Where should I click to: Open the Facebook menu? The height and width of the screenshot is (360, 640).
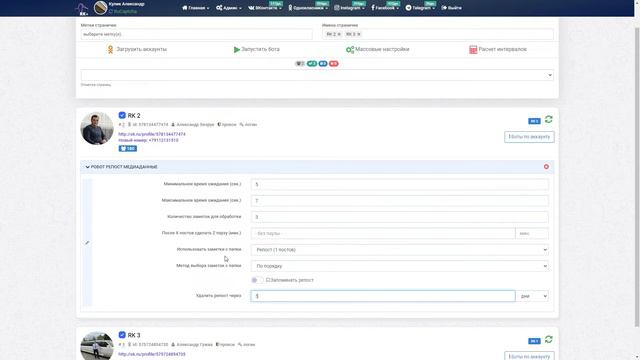385,8
